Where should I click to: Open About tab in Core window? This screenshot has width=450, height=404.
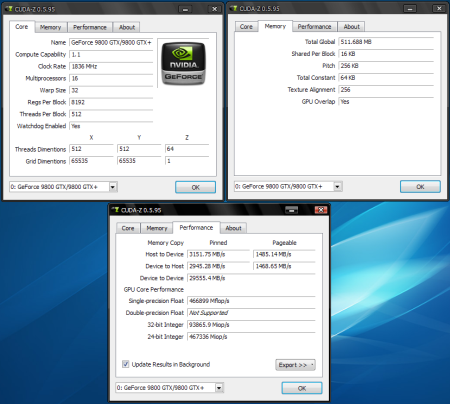127,27
